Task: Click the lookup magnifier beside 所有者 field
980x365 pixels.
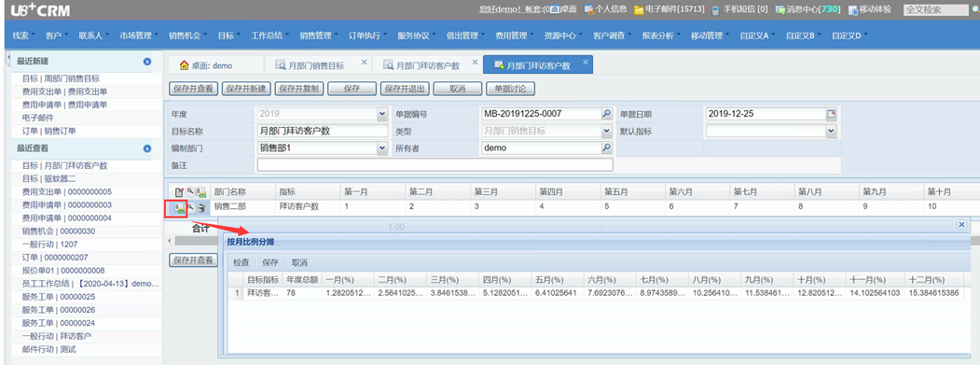Action: (606, 147)
